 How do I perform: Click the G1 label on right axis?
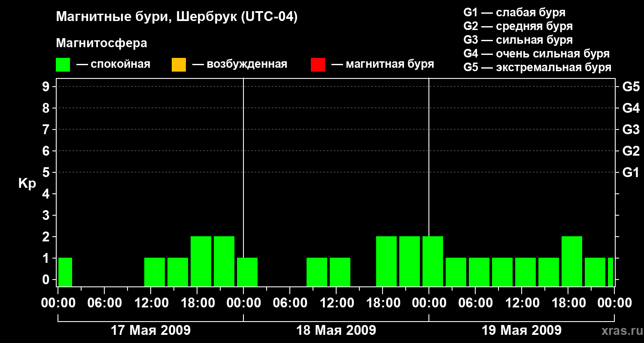pos(631,172)
